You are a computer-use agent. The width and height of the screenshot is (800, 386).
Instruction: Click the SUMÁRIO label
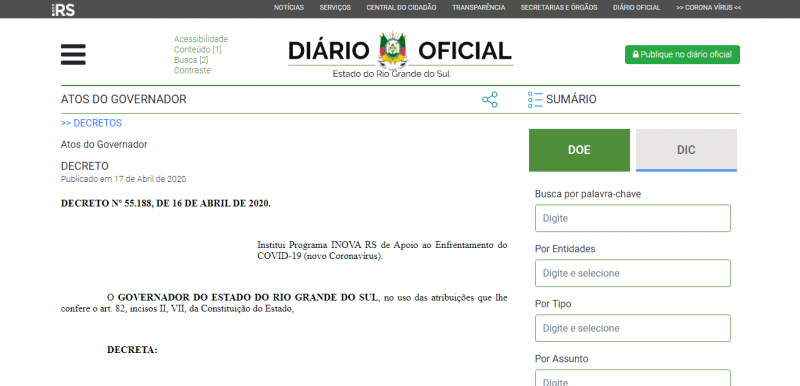(x=571, y=99)
